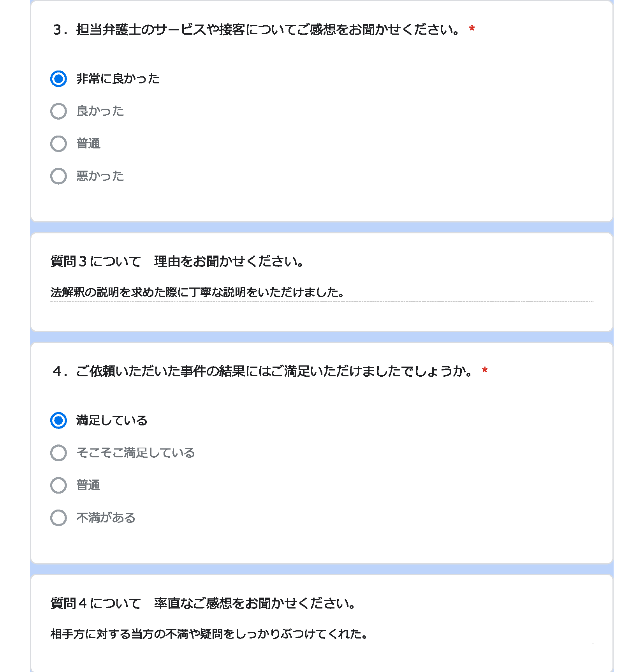The width and height of the screenshot is (644, 672).
Task: Click the 質問４について 率直なご感想 heading
Action: (203, 603)
